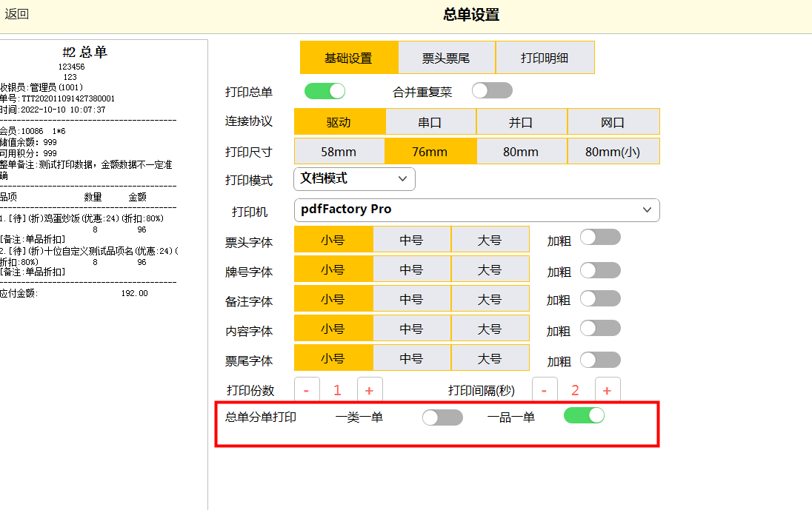Toggle the 打印总单 switch off
Screen dimensions: 812x510
[x=325, y=91]
